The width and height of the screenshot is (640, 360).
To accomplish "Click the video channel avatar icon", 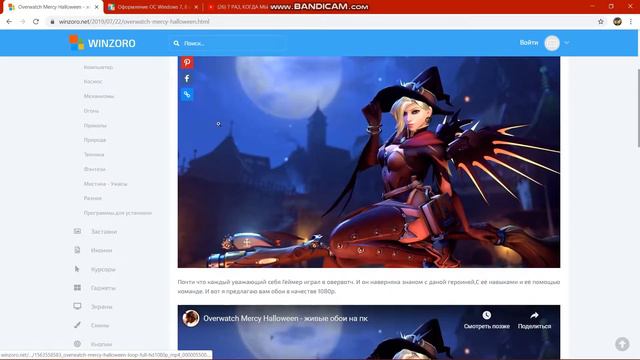I will click(x=191, y=318).
